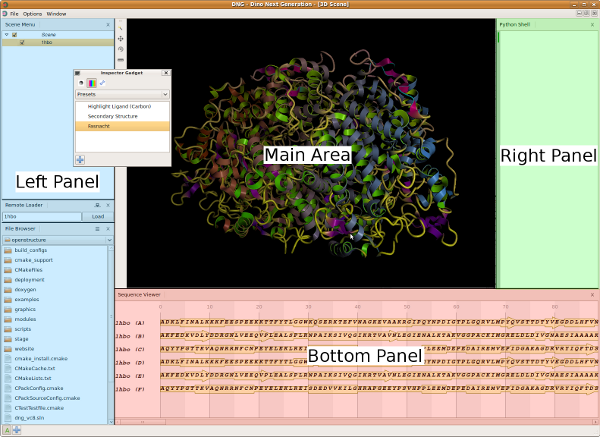Click the plus icon to add a preset
The height and width of the screenshot is (437, 600).
(x=80, y=160)
